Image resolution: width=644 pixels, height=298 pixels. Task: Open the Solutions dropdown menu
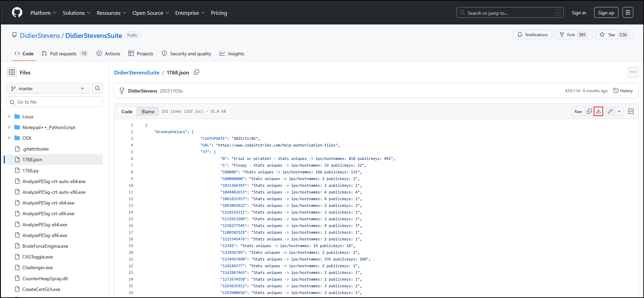pos(76,13)
